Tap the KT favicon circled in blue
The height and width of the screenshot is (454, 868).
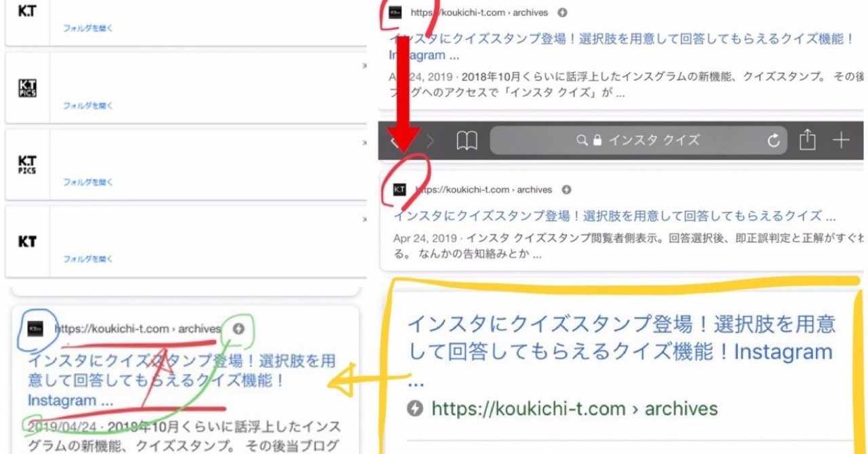point(35,328)
